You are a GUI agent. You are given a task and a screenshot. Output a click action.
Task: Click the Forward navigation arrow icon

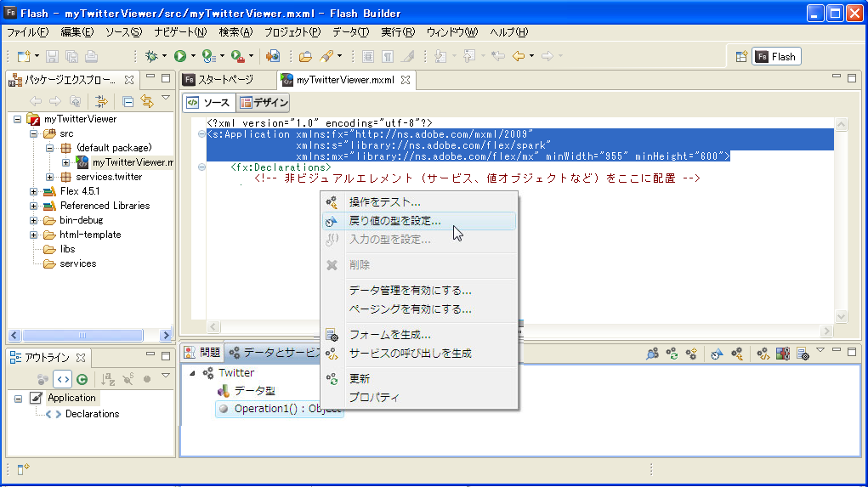coord(547,56)
